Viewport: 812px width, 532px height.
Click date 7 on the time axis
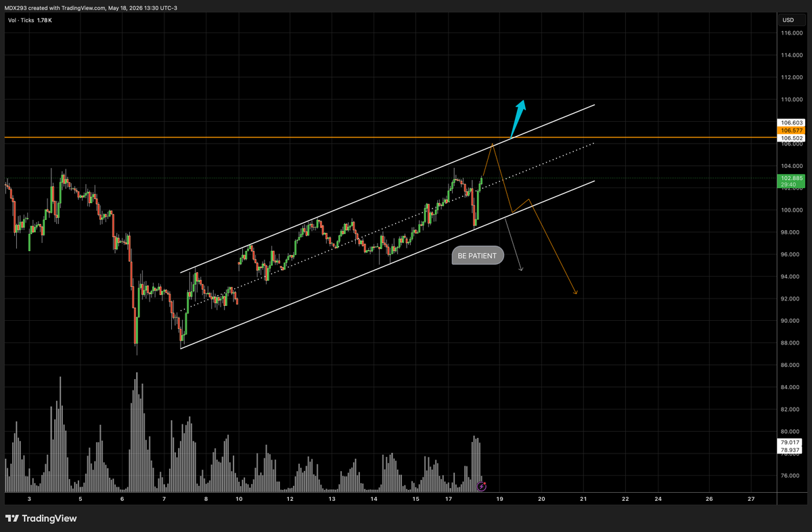click(164, 499)
